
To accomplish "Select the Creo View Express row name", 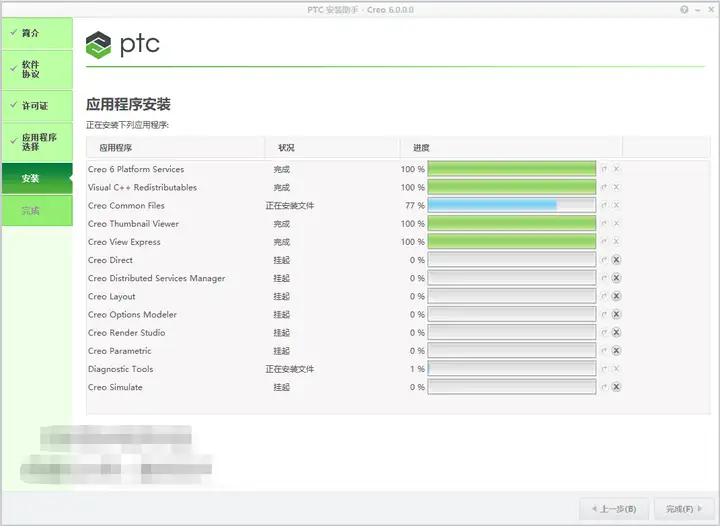I will pos(124,242).
